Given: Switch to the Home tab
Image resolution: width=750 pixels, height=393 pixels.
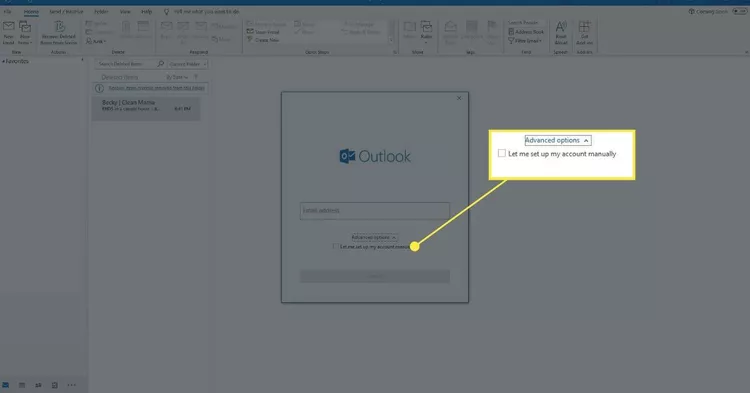Looking at the screenshot, I should [31, 11].
